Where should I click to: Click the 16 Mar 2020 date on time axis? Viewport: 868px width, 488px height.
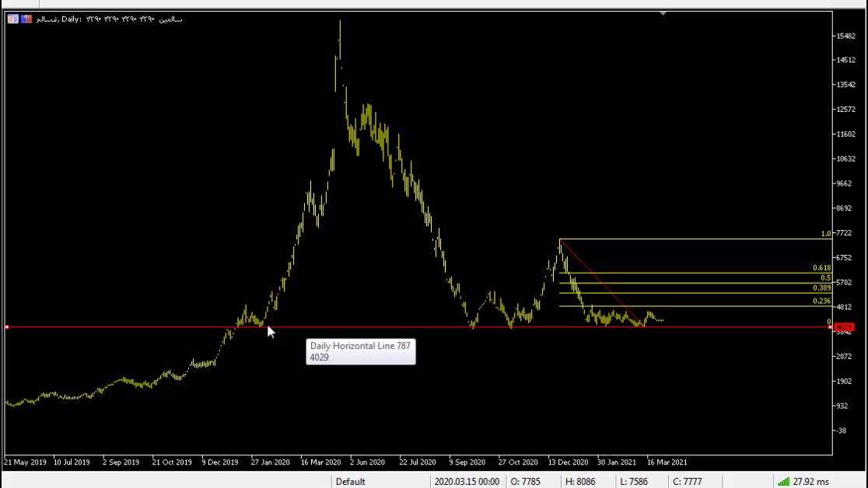(x=320, y=462)
